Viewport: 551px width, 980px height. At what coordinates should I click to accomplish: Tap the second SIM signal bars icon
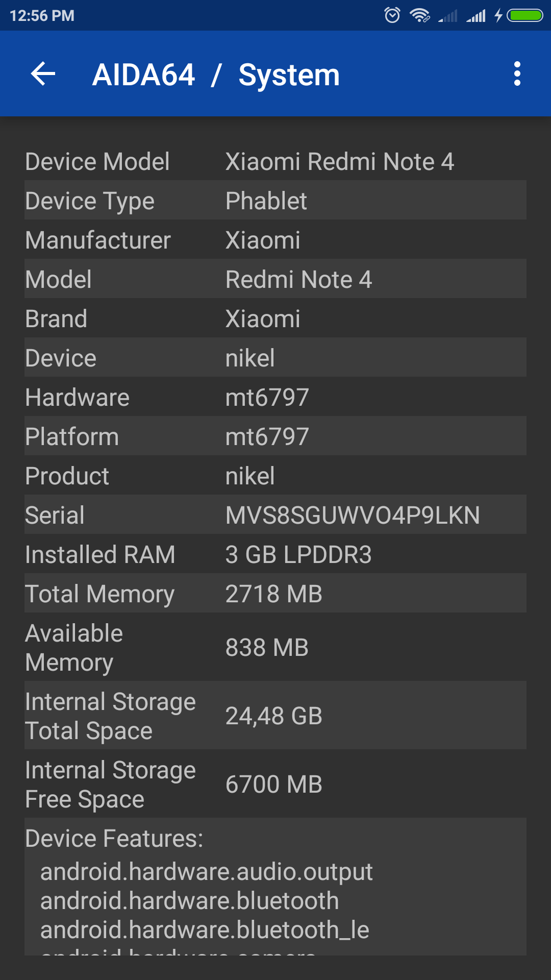476,16
